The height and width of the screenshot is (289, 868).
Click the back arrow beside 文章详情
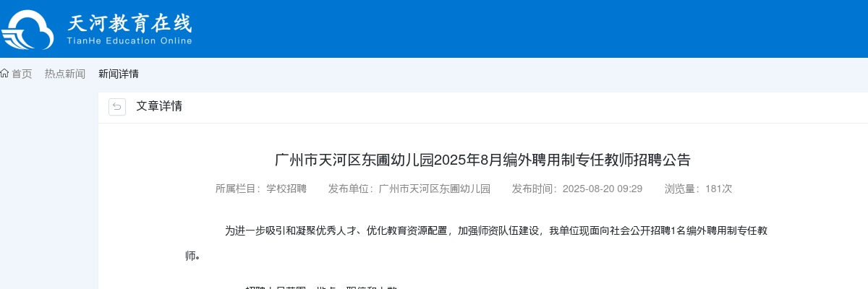[117, 107]
